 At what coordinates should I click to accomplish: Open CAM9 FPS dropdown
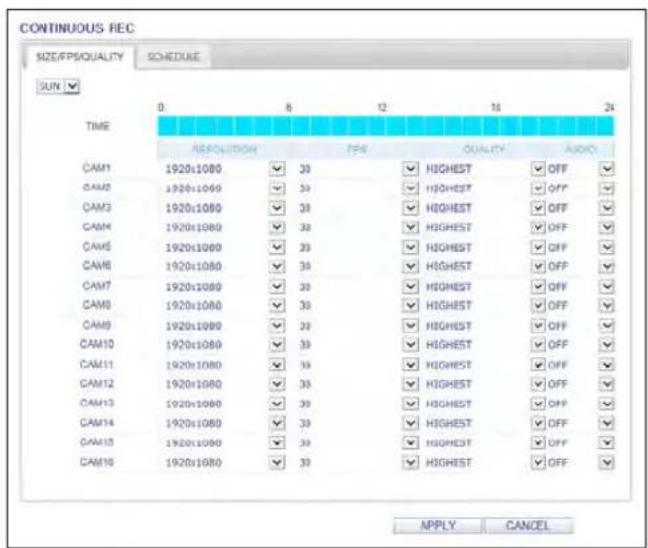point(410,326)
